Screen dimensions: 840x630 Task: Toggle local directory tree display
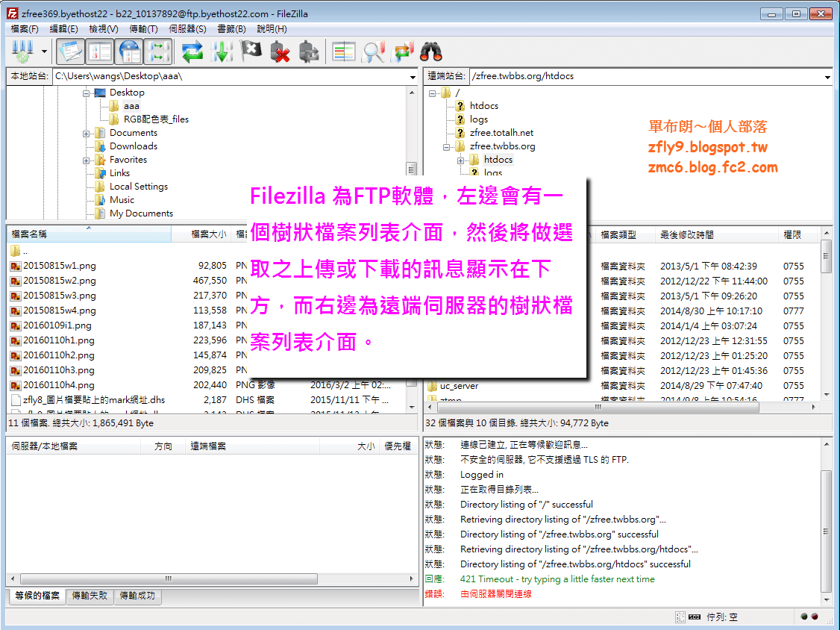tap(100, 52)
